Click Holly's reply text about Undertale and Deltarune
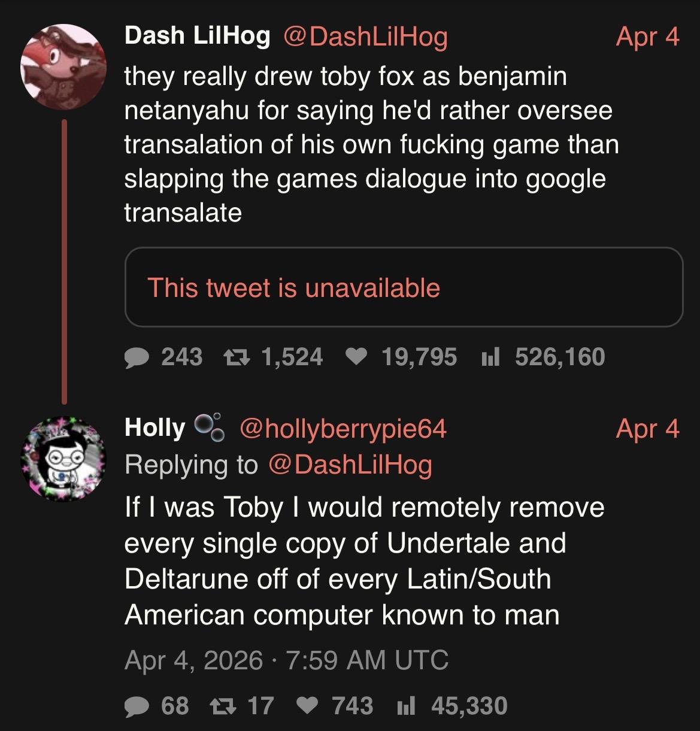The height and width of the screenshot is (731, 700). tap(364, 560)
